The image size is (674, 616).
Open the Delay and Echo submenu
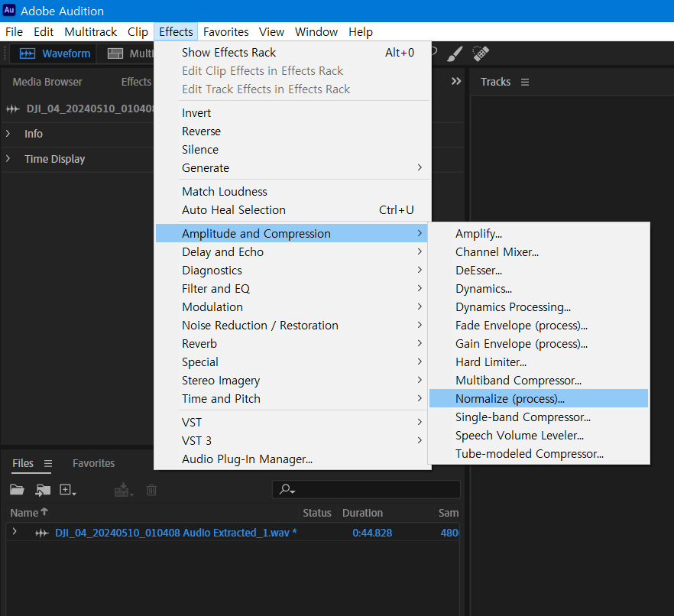pyautogui.click(x=293, y=251)
